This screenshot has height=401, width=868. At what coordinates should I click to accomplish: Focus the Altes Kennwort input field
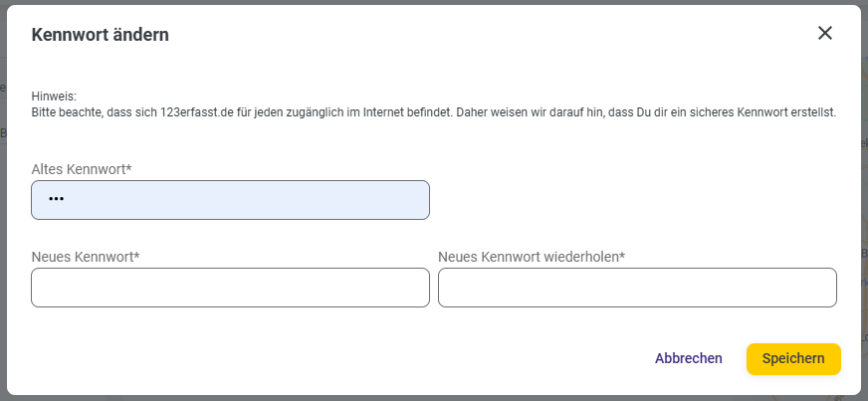(230, 200)
